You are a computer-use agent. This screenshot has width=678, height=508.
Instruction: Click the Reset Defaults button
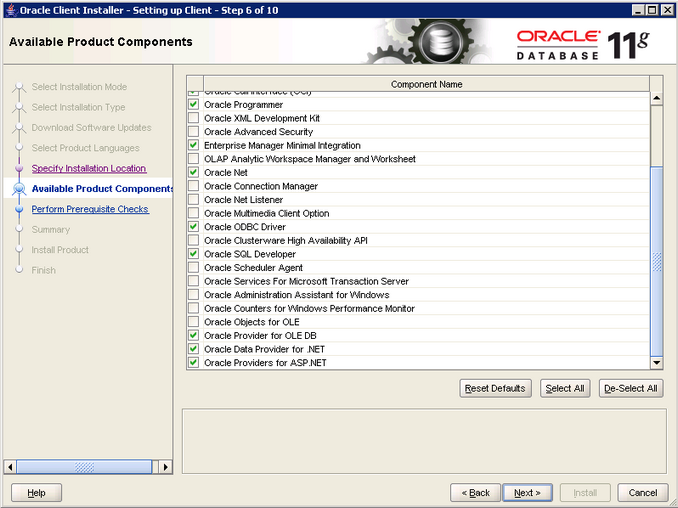[495, 388]
